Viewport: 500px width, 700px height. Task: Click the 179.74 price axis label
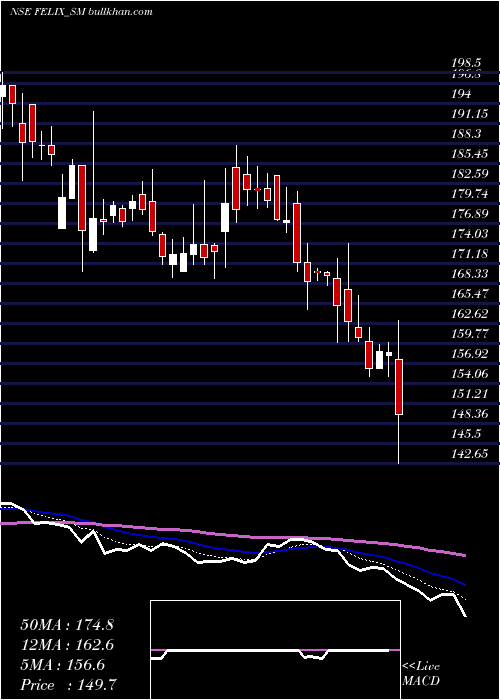click(469, 194)
